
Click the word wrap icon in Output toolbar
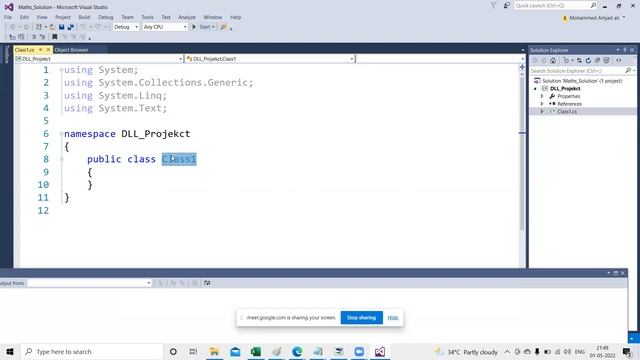[207, 283]
